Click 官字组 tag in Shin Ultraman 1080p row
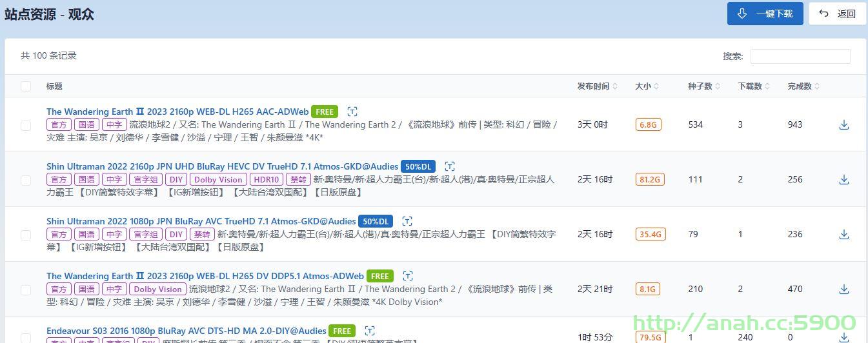This screenshot has height=343, width=868. coord(145,235)
